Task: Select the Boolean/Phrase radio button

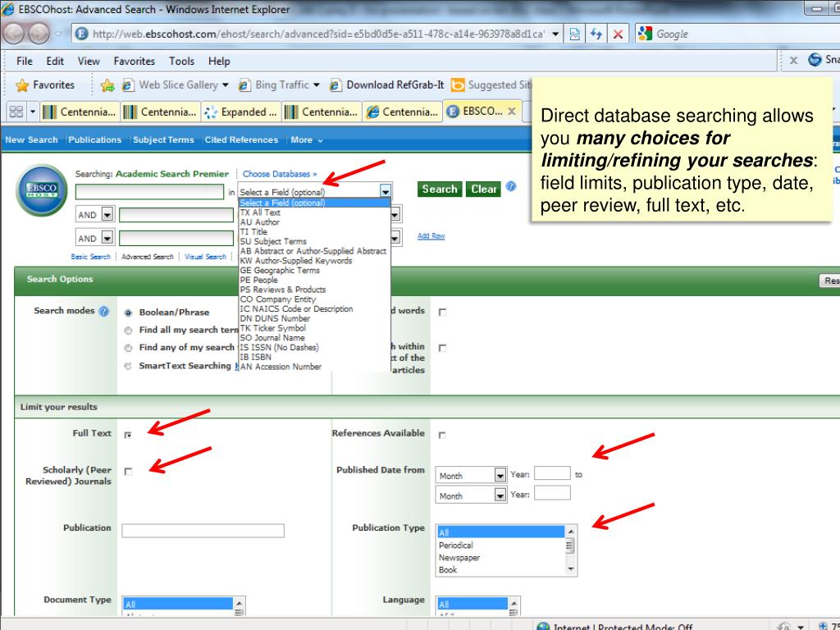Action: [x=128, y=313]
